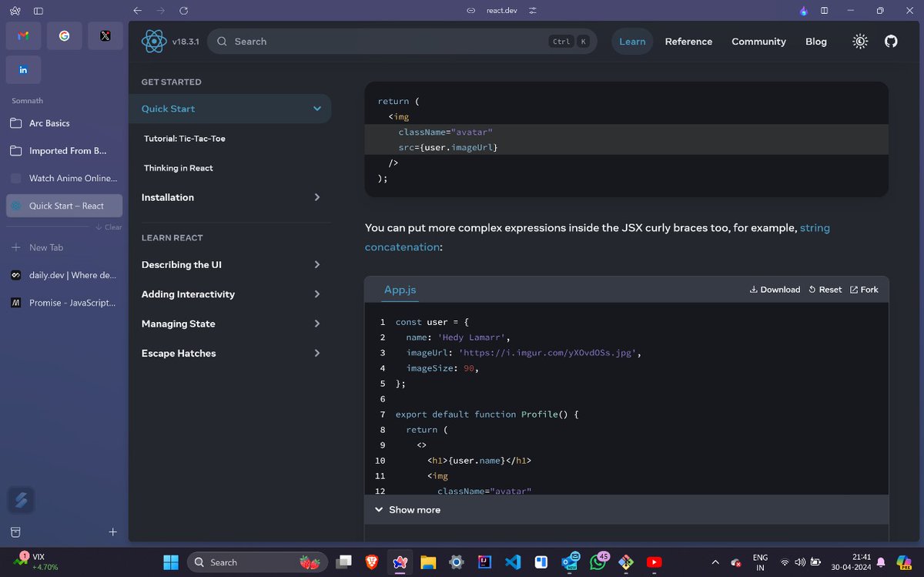The height and width of the screenshot is (577, 924).
Task: Open the Arc Basics folder
Action: (65, 123)
